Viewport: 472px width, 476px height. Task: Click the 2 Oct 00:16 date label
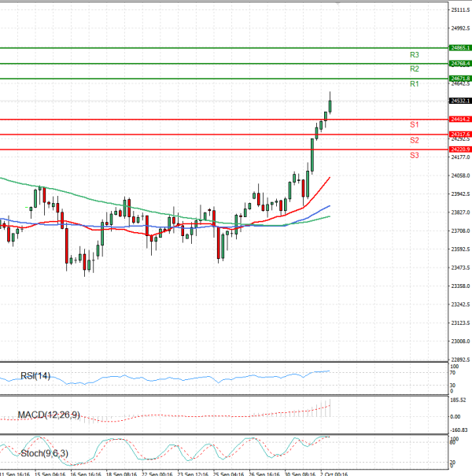point(334,474)
